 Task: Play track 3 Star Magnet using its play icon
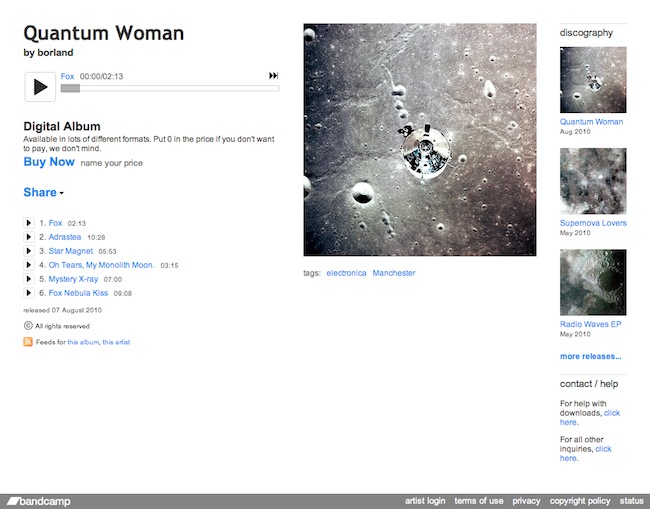(x=29, y=251)
